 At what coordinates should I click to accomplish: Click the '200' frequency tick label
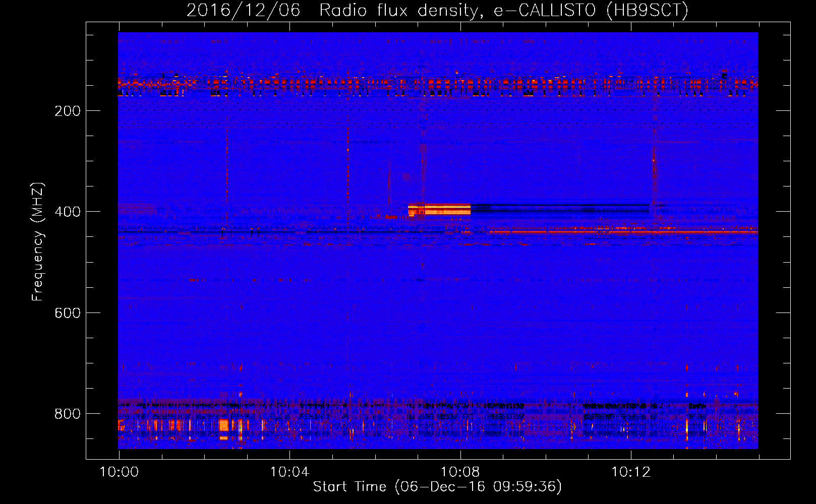(x=68, y=111)
